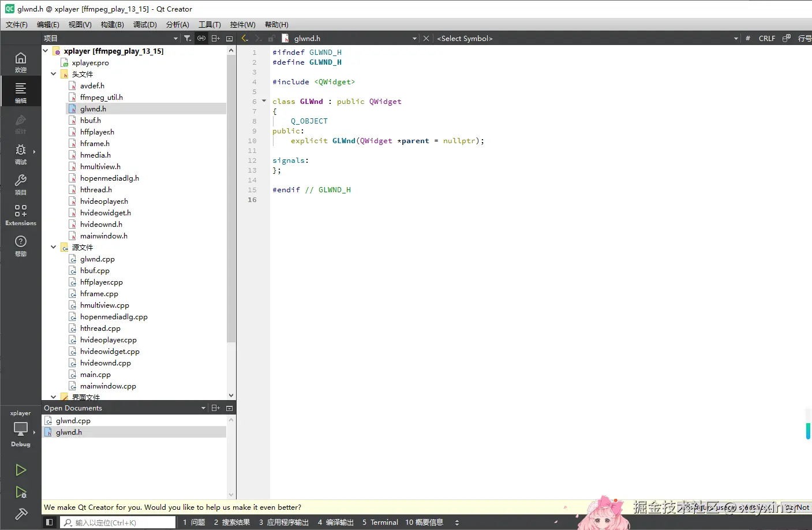Open the Extensions mode
The image size is (812, 530).
(x=21, y=214)
